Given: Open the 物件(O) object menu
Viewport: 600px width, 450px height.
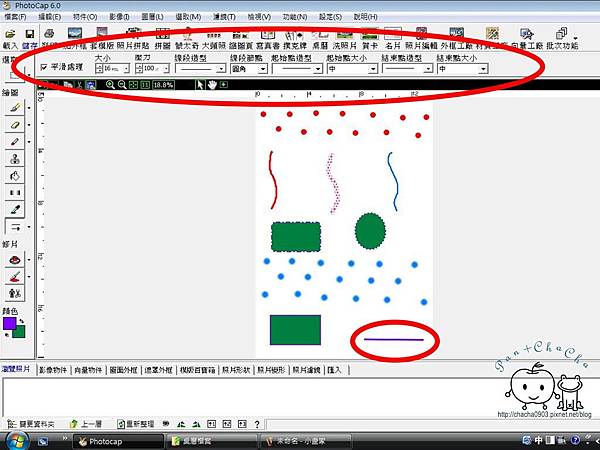Looking at the screenshot, I should (x=85, y=17).
